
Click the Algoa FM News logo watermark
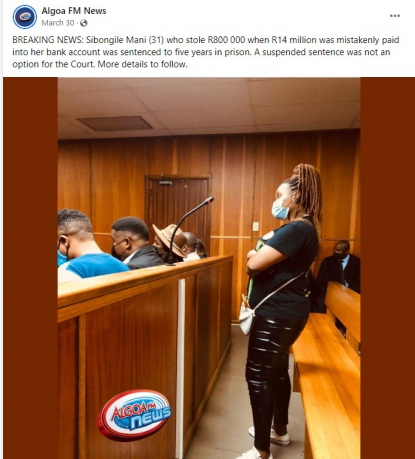(x=134, y=414)
